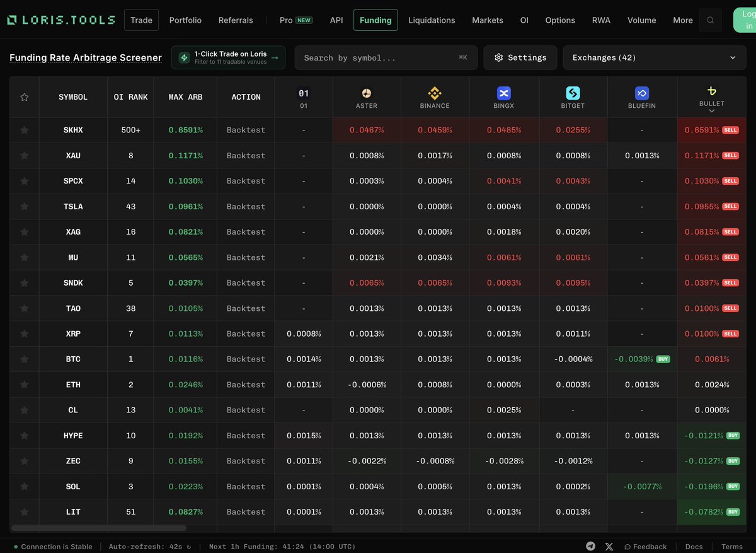Favorite the SOL row star
Image resolution: width=756 pixels, height=553 pixels.
click(25, 486)
